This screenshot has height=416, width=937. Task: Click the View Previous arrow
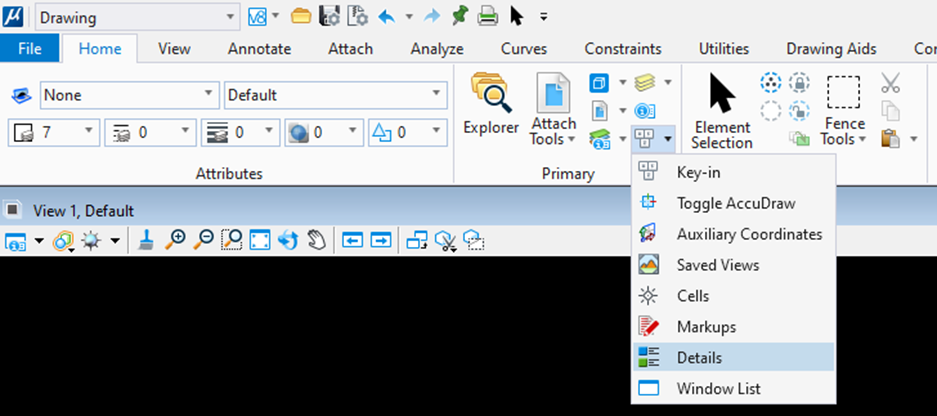click(353, 240)
